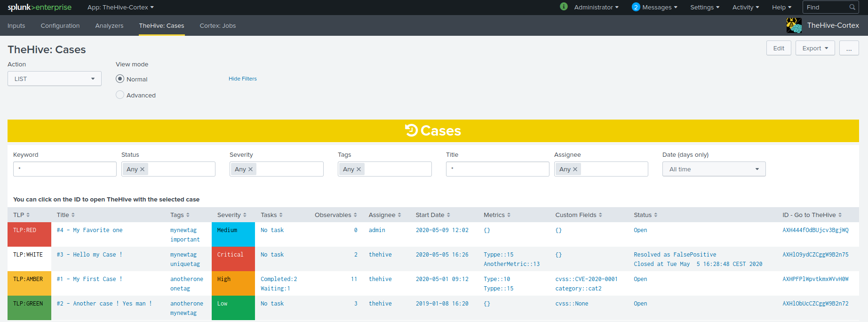Open the Export dropdown button

[815, 48]
